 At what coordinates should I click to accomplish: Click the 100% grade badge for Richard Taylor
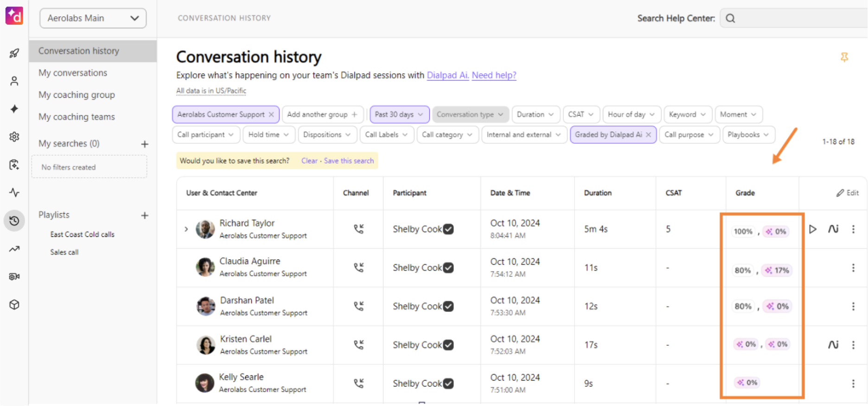coord(743,231)
